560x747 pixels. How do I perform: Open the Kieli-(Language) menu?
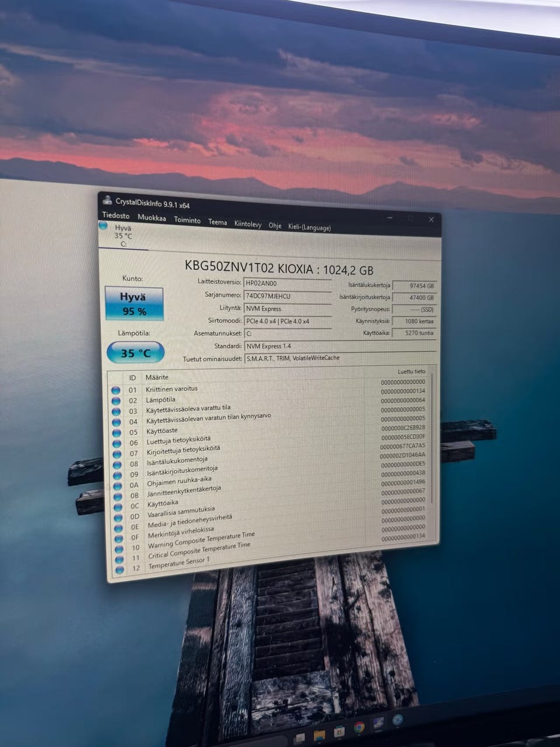[x=309, y=228]
